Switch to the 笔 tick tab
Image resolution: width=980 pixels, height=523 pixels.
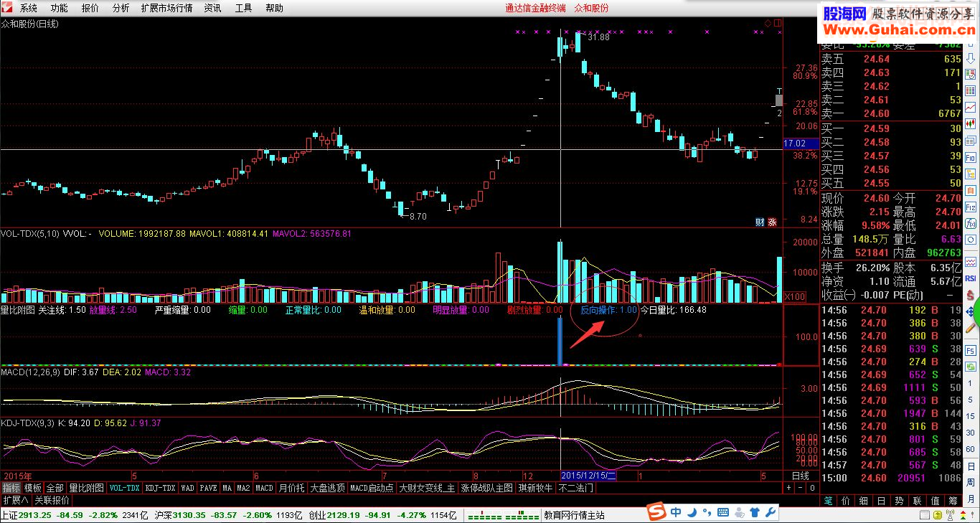(829, 500)
